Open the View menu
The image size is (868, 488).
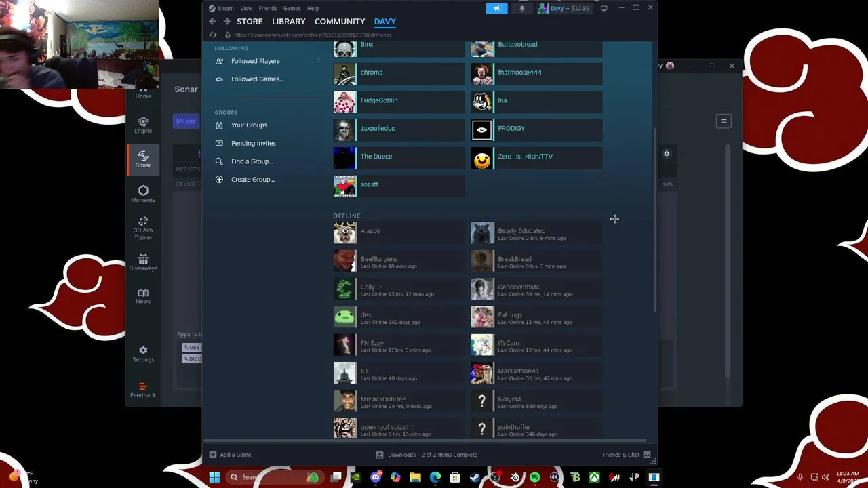[246, 8]
